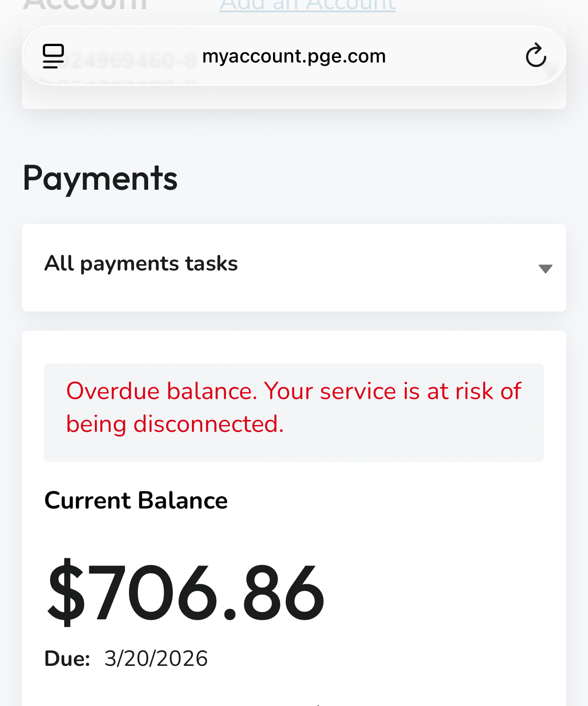Click the gray dropdown arrow triangle
Image resolution: width=588 pixels, height=706 pixels.
click(x=545, y=269)
